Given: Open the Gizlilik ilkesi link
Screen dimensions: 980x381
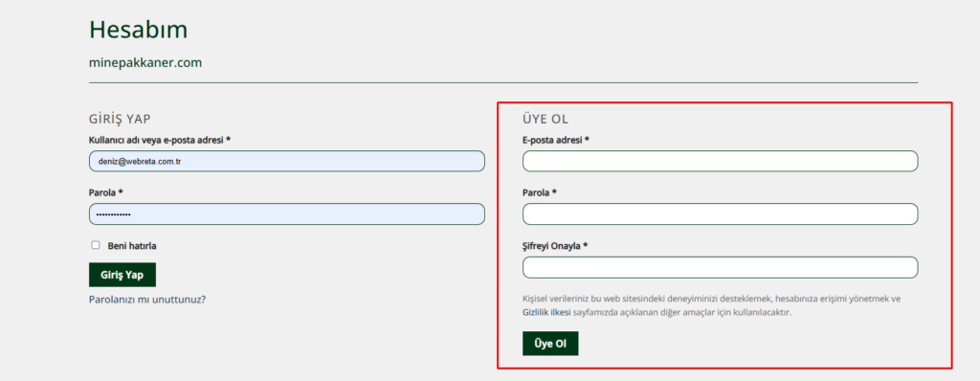Looking at the screenshot, I should pyautogui.click(x=546, y=311).
